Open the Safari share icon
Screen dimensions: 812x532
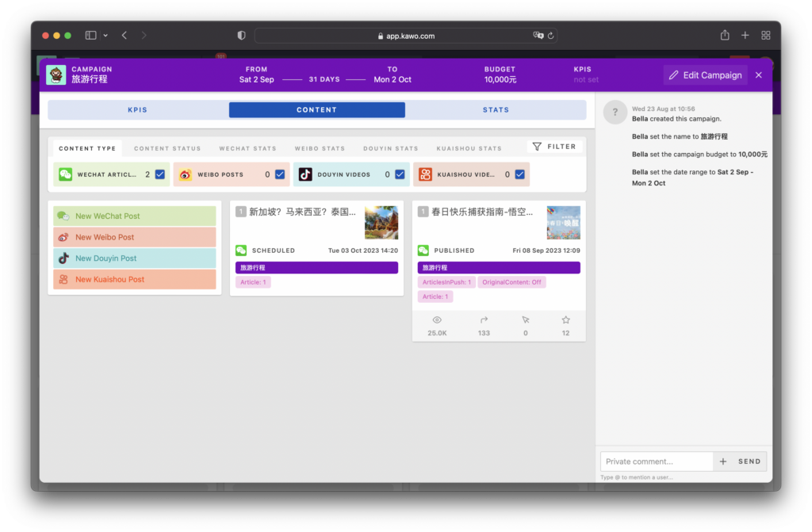[x=725, y=35]
